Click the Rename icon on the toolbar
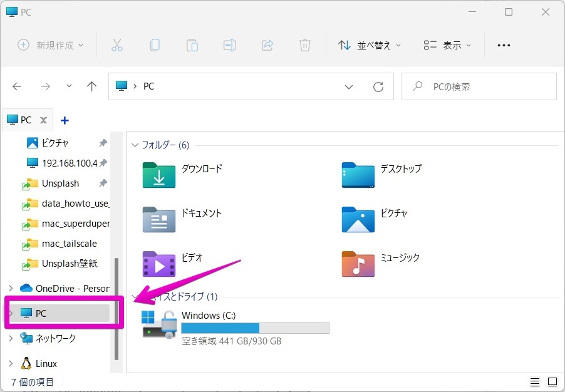This screenshot has height=392, width=565. [x=229, y=44]
